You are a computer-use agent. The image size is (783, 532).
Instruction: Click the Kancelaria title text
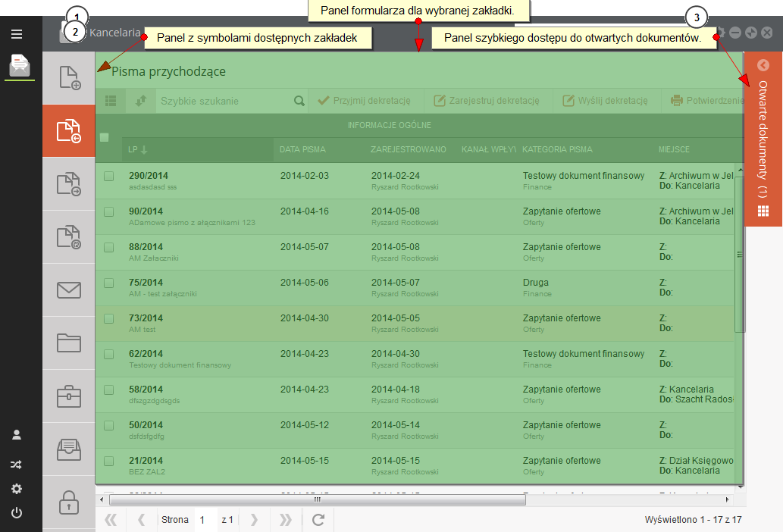(x=115, y=33)
